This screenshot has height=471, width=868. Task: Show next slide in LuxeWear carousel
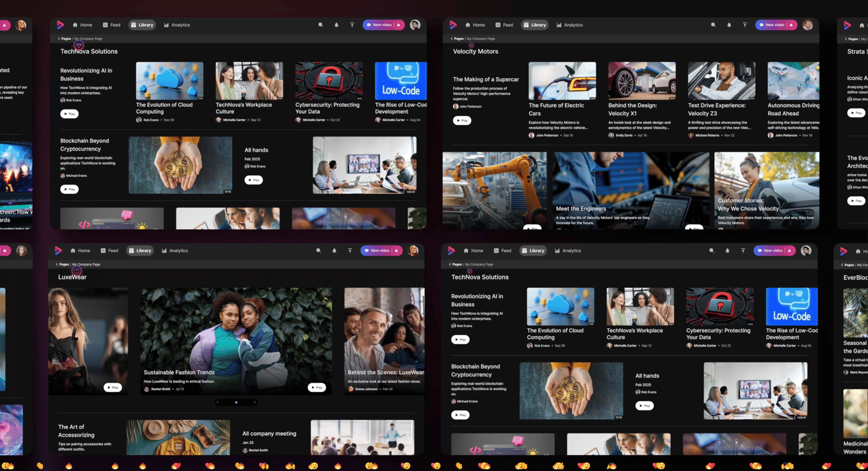[x=255, y=402]
